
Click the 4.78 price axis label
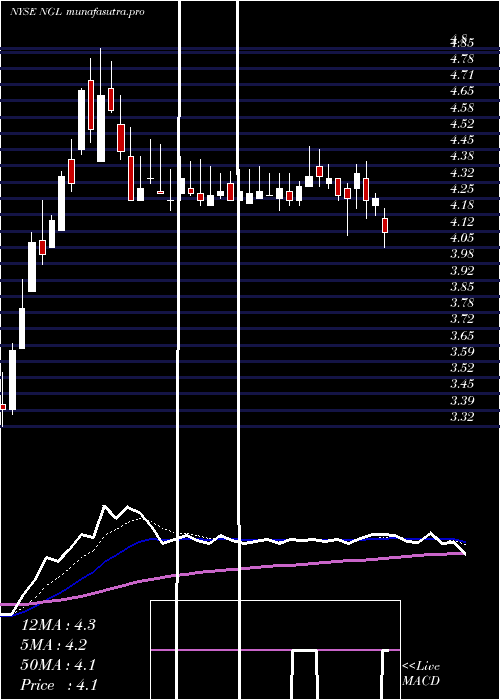click(x=462, y=59)
